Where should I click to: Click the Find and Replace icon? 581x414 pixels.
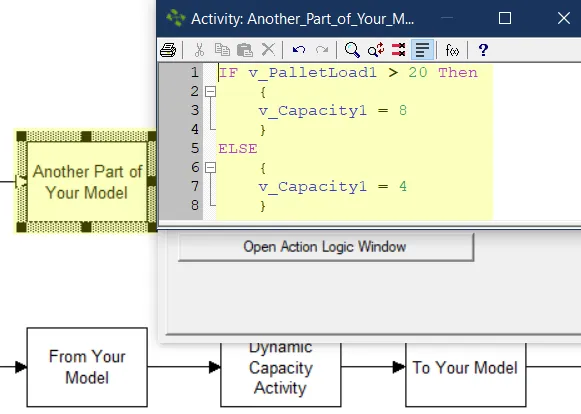coord(376,50)
